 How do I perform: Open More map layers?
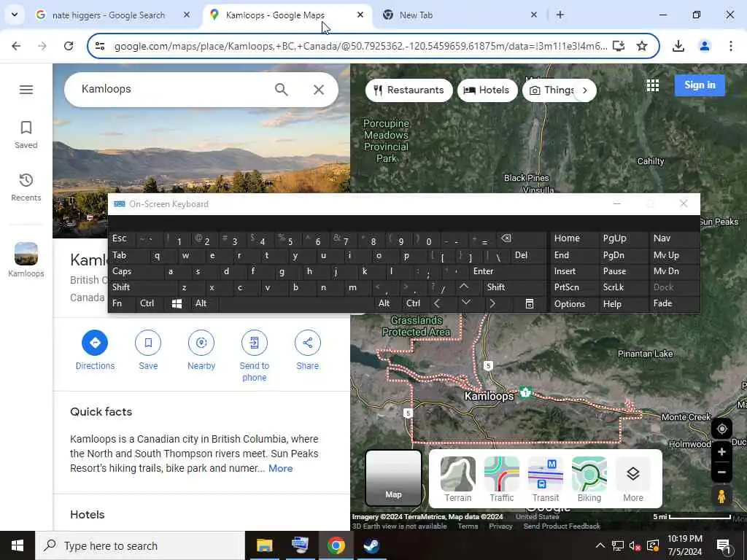(633, 479)
